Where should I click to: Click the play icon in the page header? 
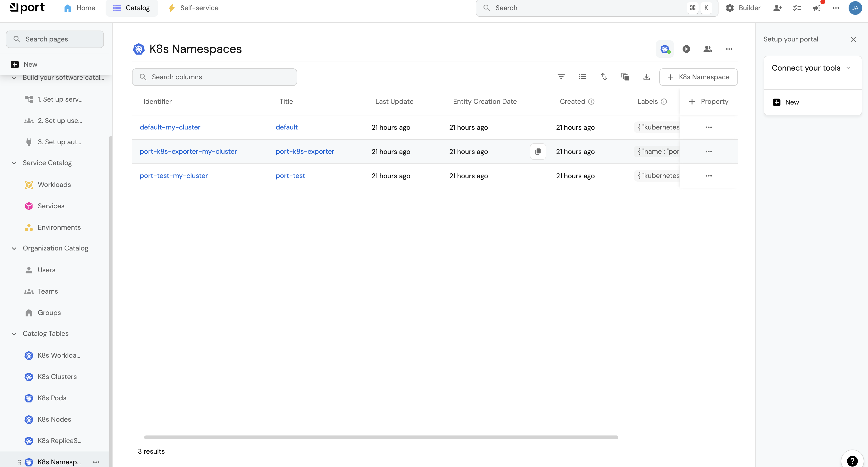(x=686, y=49)
